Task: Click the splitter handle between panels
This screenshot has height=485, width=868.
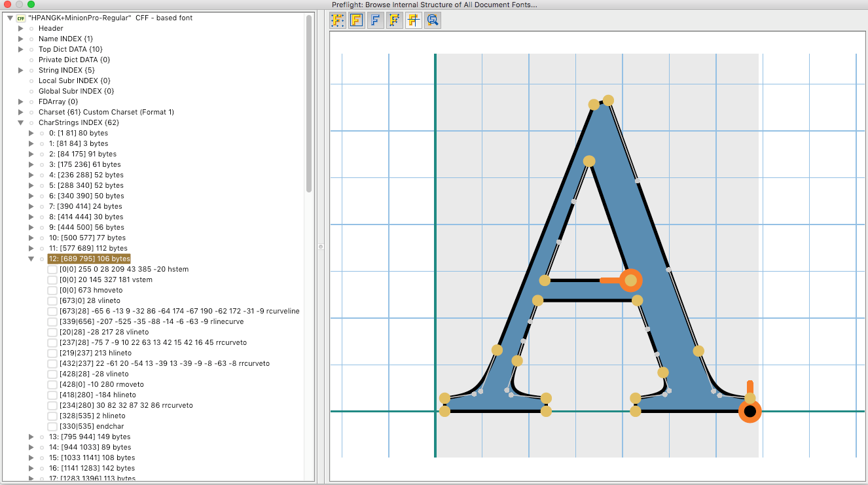Action: 321,247
